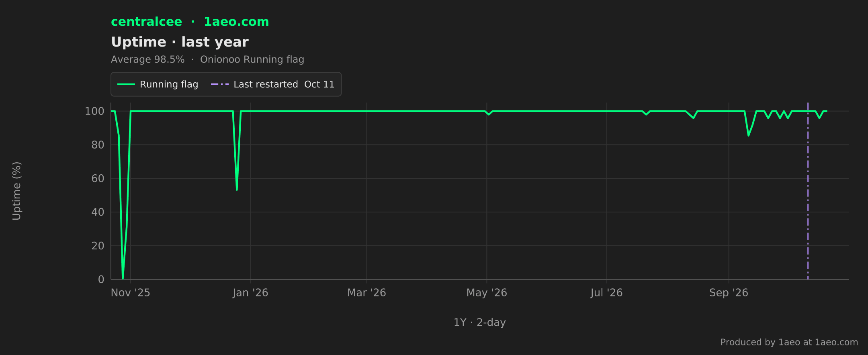Click the Mar '26 axis label
This screenshot has height=355, width=868.
(x=366, y=293)
